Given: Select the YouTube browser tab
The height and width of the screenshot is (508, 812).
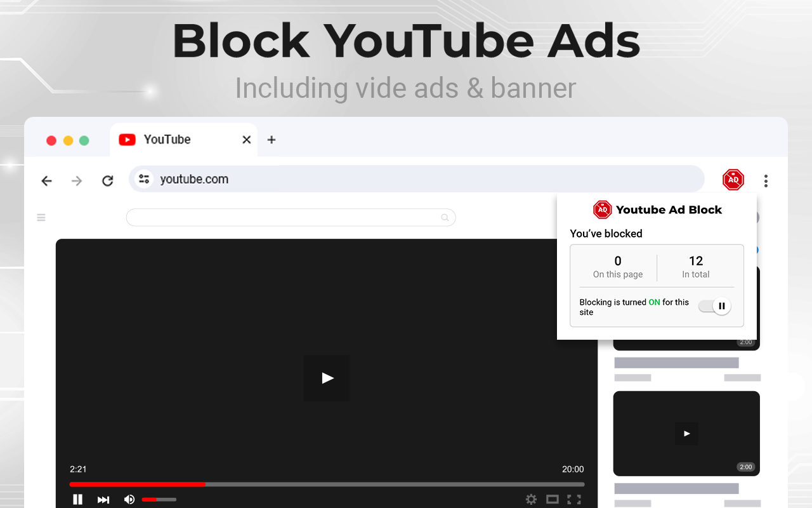Looking at the screenshot, I should [184, 140].
